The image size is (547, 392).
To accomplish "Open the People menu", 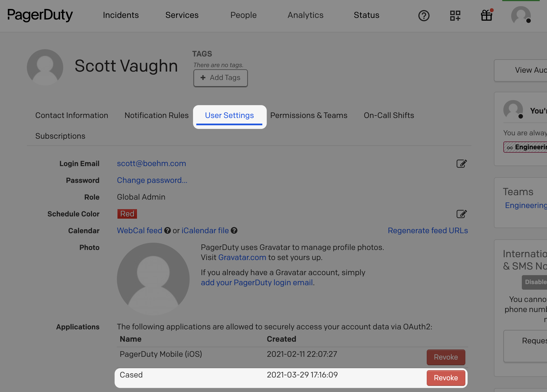I will pyautogui.click(x=244, y=15).
